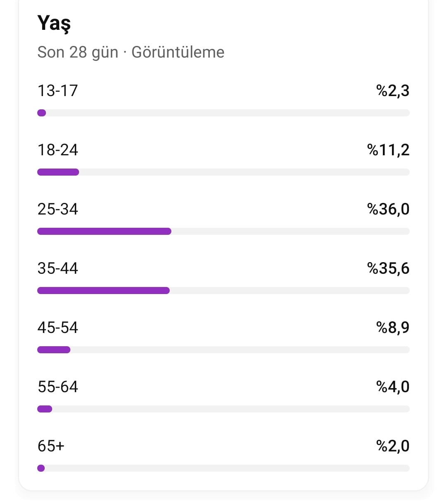The width and height of the screenshot is (447, 504).
Task: Click the purple 18-24 bar fill
Action: (x=58, y=172)
